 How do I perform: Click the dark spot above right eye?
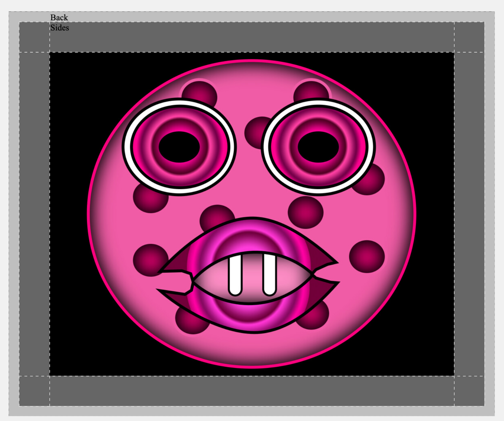[x=310, y=90]
